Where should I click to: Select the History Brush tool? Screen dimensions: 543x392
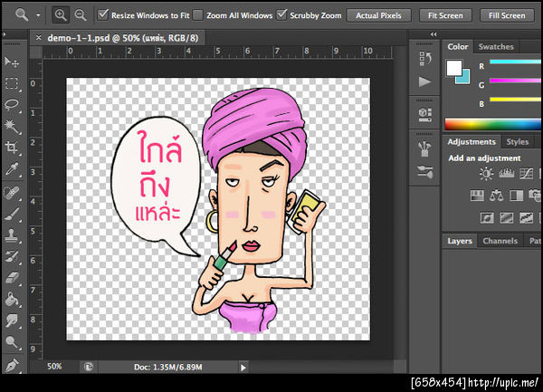(12, 256)
